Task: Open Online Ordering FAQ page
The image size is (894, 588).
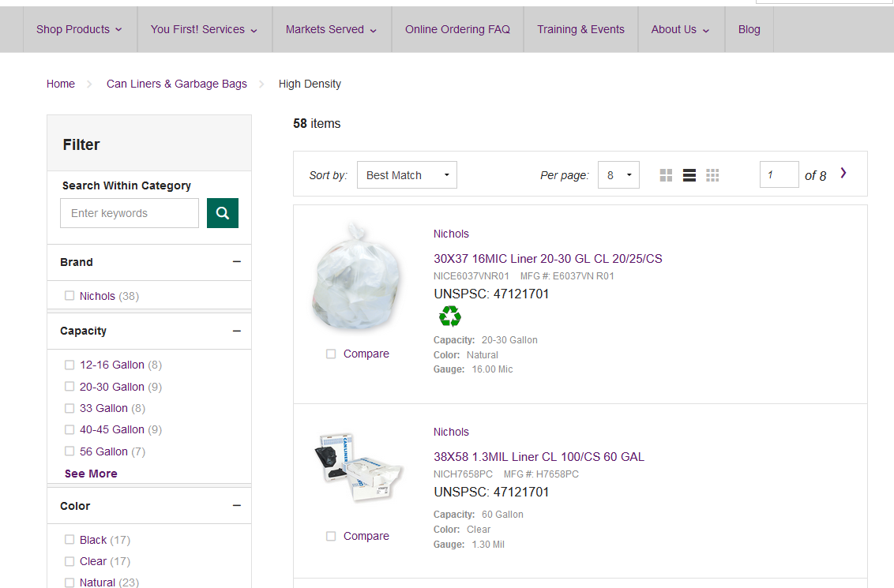Action: coord(457,30)
